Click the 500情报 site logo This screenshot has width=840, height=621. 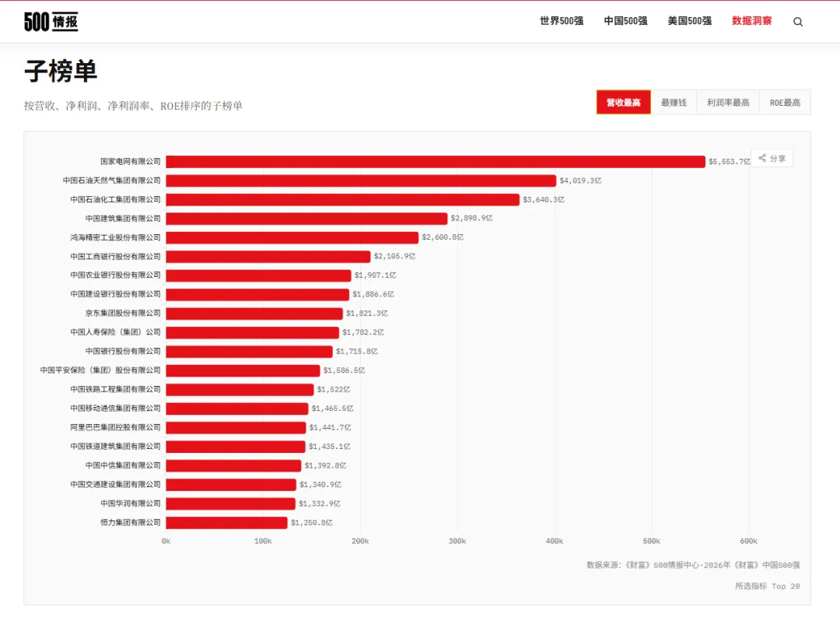coord(51,22)
